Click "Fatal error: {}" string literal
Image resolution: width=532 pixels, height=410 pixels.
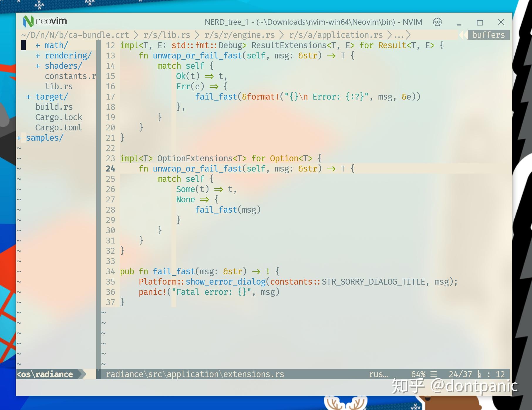coord(211,292)
